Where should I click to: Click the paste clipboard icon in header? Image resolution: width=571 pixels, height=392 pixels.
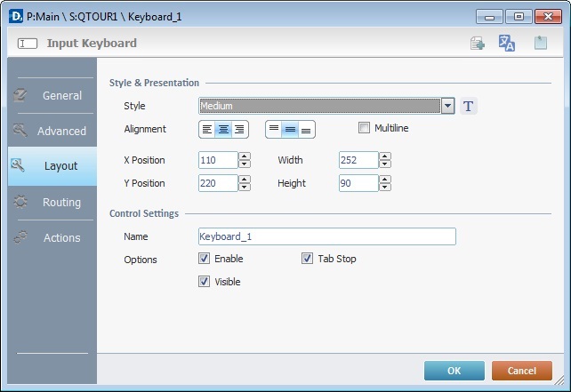coord(541,43)
